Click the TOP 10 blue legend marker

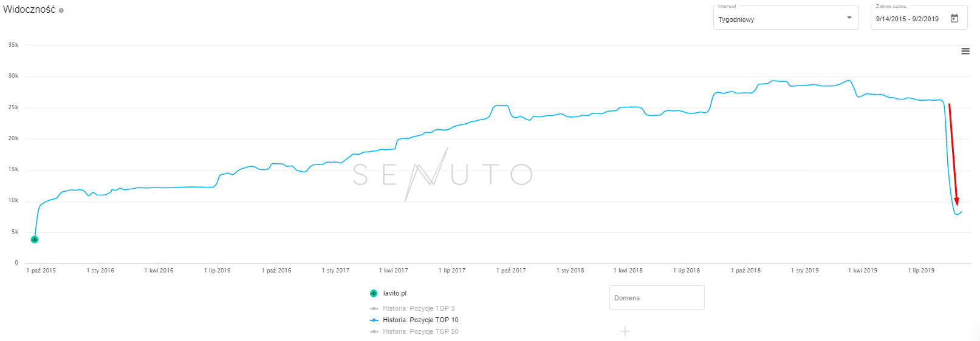tap(374, 320)
